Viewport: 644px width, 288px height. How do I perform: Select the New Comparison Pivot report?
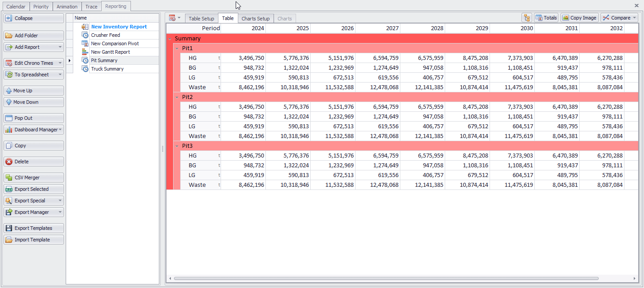pos(115,43)
